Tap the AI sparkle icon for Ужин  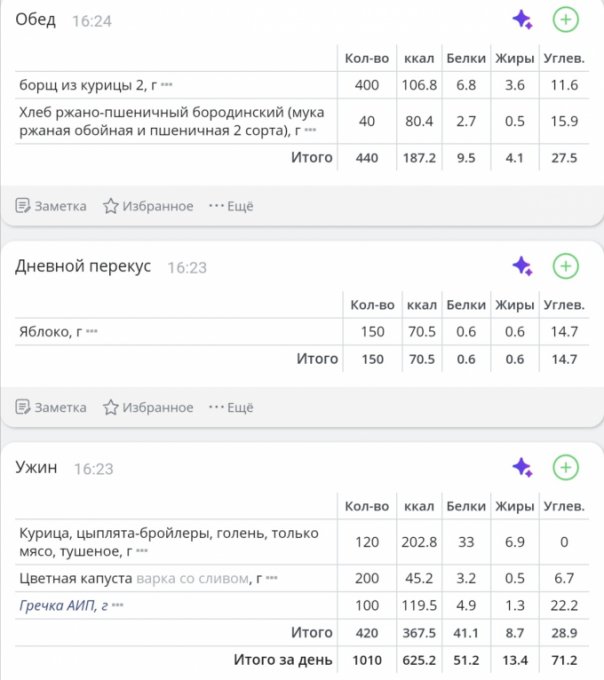522,468
